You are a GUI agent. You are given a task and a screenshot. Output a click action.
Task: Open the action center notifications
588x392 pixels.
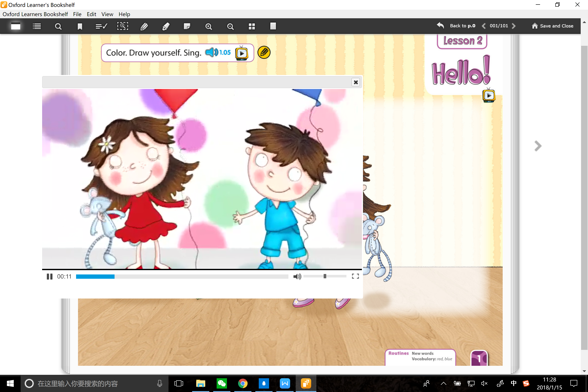[x=574, y=383]
